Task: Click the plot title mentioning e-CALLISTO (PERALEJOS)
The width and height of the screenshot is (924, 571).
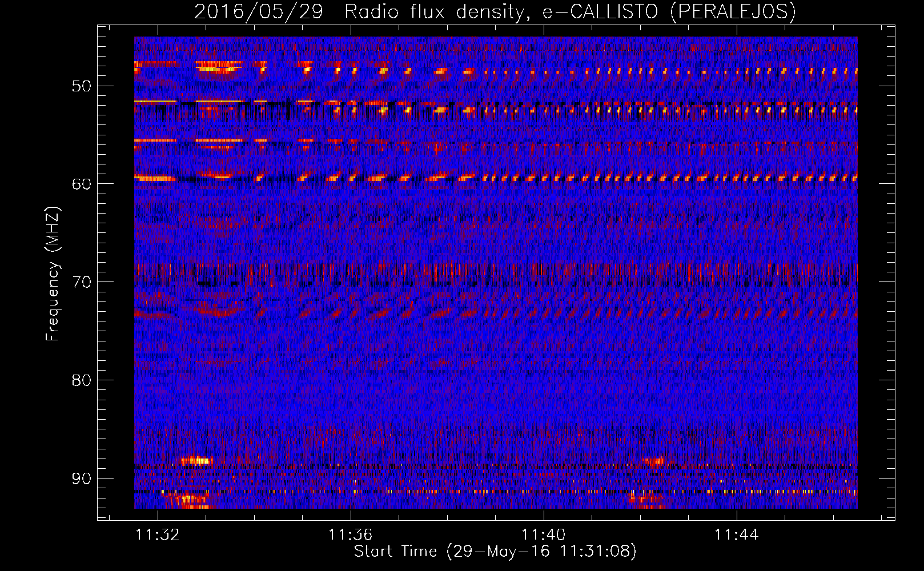Action: point(495,11)
